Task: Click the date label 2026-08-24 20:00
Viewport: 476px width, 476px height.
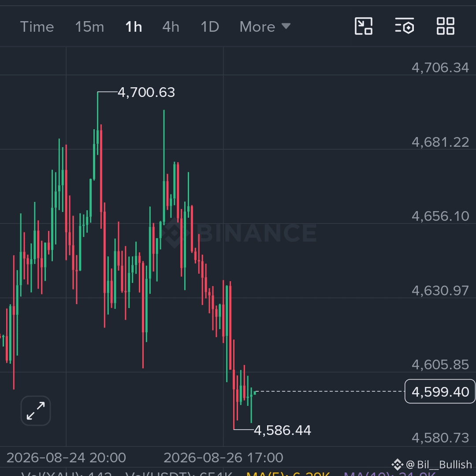Action: pos(66,457)
